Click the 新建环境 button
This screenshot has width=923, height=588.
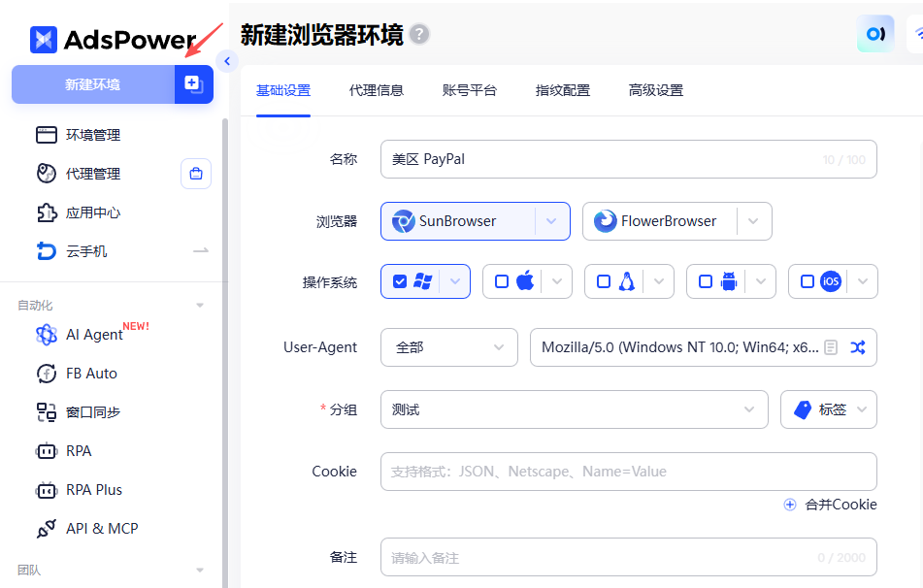93,84
